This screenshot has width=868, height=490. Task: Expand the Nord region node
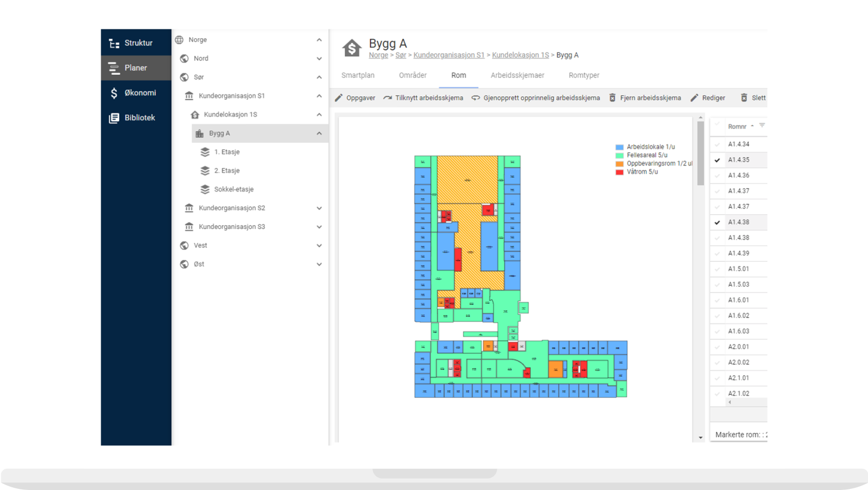point(319,59)
